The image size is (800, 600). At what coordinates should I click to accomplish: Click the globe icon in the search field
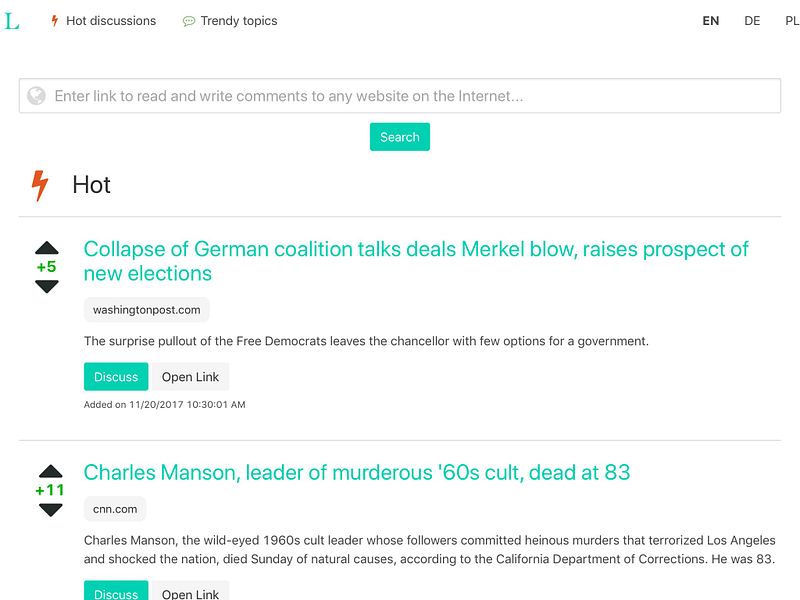point(36,95)
